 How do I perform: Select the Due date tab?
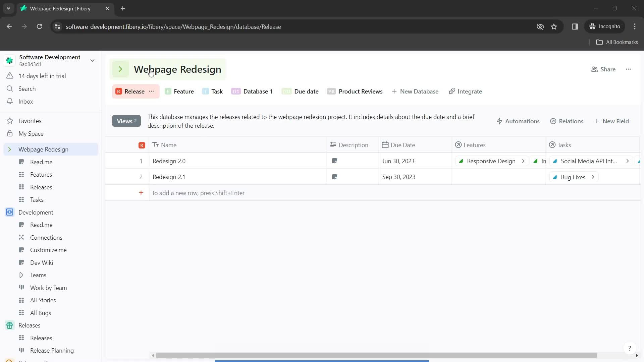307,91
